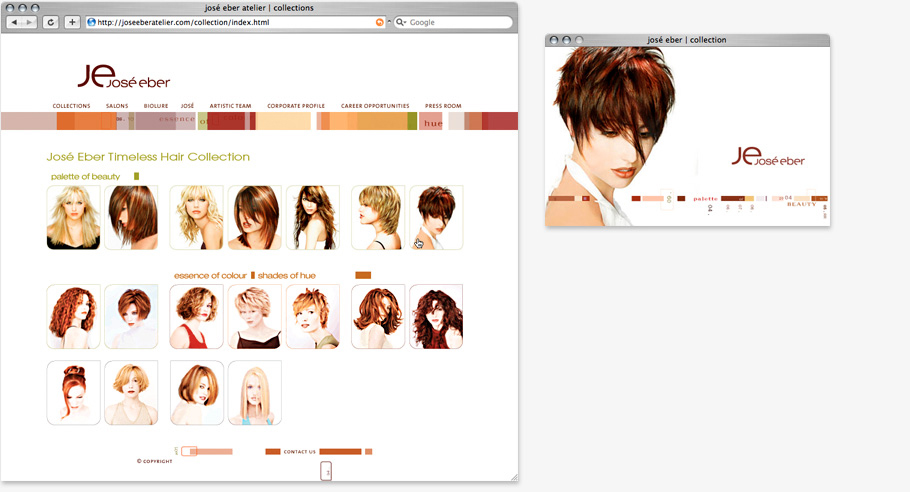This screenshot has height=492, width=910.
Task: Open long brunette layered thumbnail, first row
Action: click(313, 218)
